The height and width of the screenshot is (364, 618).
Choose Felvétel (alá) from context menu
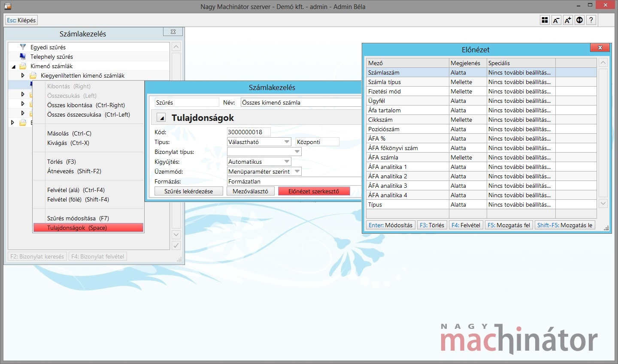[x=88, y=190]
